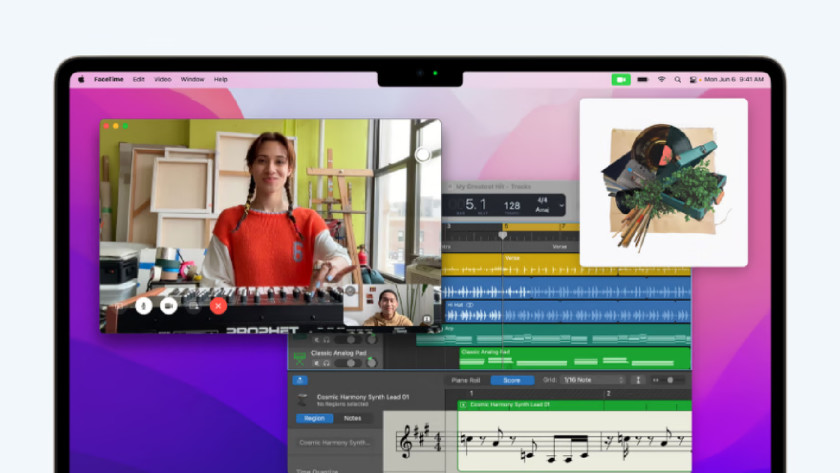Click the blue Catch button in editor
The width and height of the screenshot is (840, 473).
click(300, 380)
